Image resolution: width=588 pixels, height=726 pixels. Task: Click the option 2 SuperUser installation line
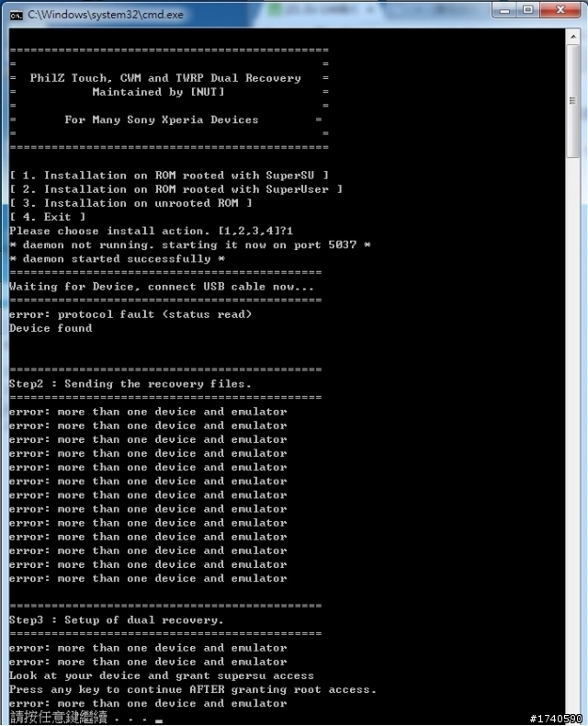pos(175,189)
